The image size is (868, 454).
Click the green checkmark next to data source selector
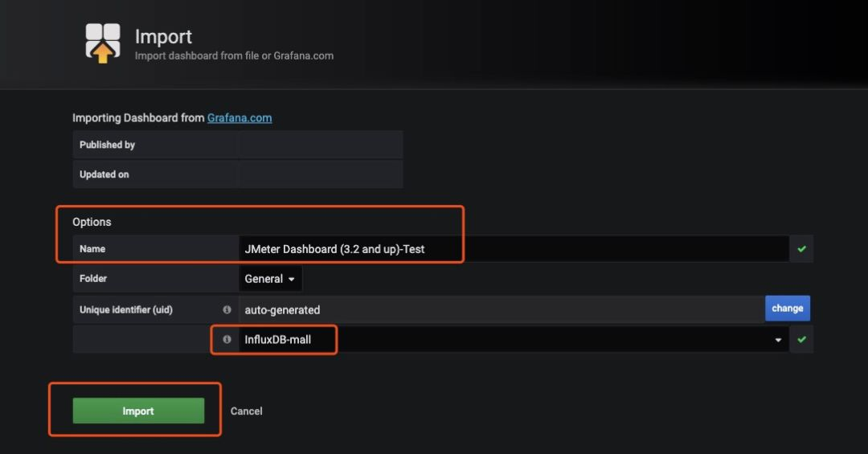(801, 339)
